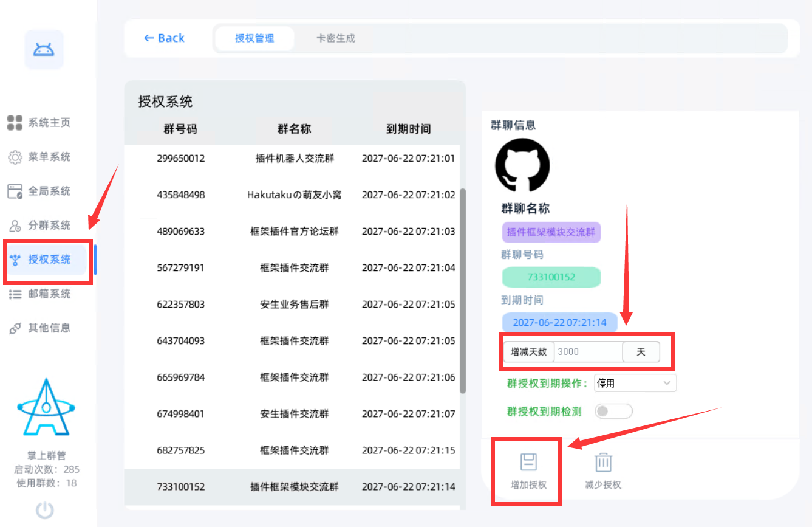Click the 减少授权 trash icon
The height and width of the screenshot is (527, 812).
pos(602,463)
